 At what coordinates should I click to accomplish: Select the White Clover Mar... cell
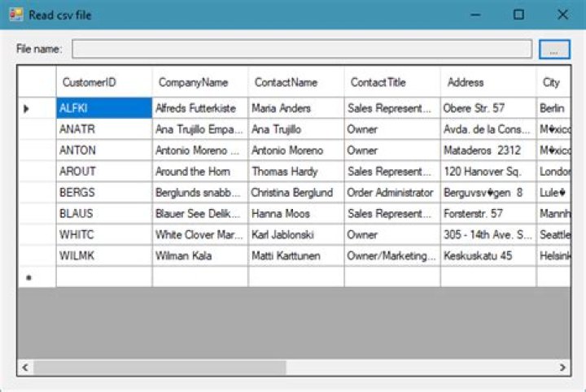point(200,234)
